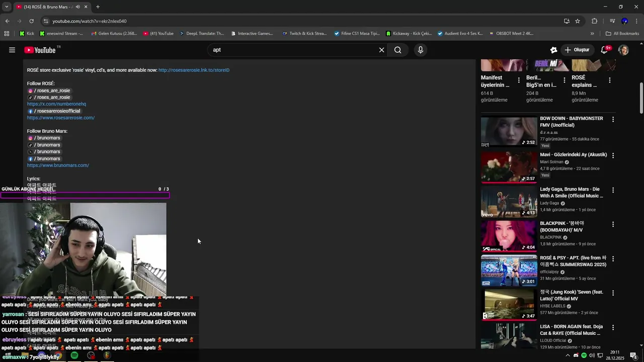This screenshot has width=644, height=362.
Task: Open the All Bookmarks folder
Action: click(622, 34)
